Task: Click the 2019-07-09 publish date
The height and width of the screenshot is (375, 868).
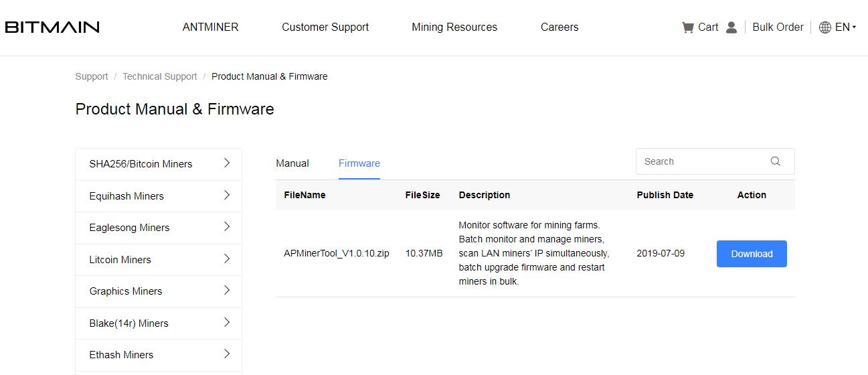Action: pos(661,253)
